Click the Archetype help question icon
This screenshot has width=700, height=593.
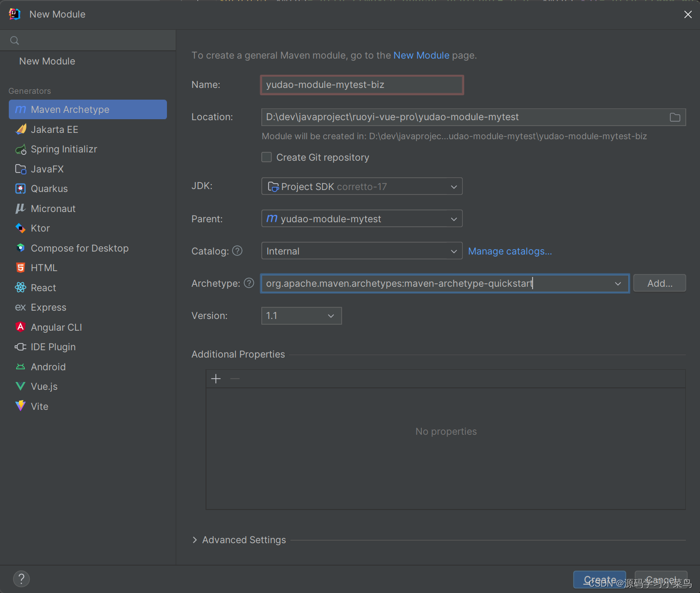pyautogui.click(x=249, y=283)
